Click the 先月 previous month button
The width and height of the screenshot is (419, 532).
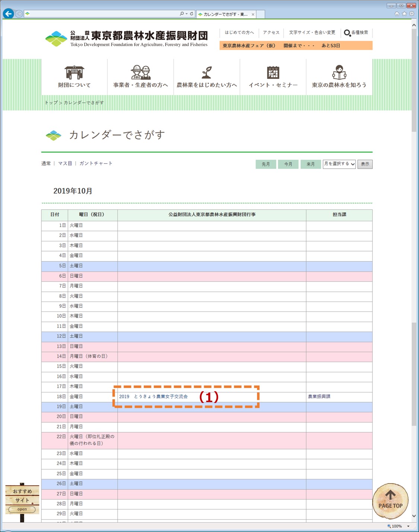266,164
